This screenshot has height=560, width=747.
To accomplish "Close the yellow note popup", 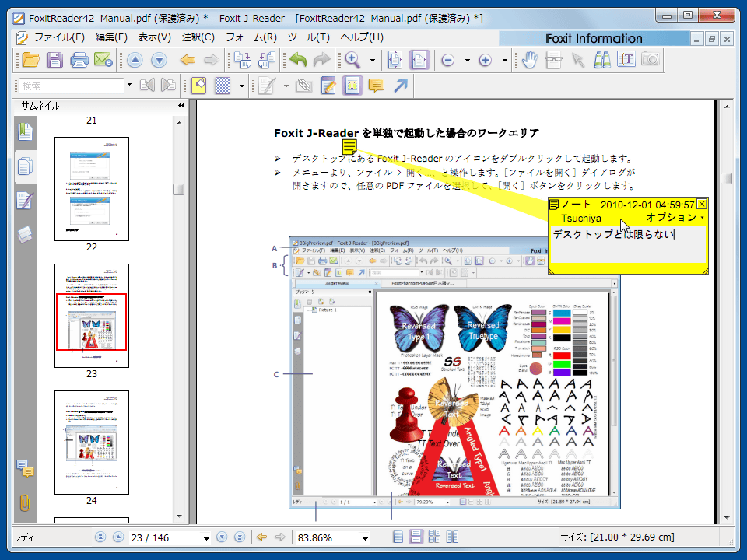I will [x=702, y=205].
